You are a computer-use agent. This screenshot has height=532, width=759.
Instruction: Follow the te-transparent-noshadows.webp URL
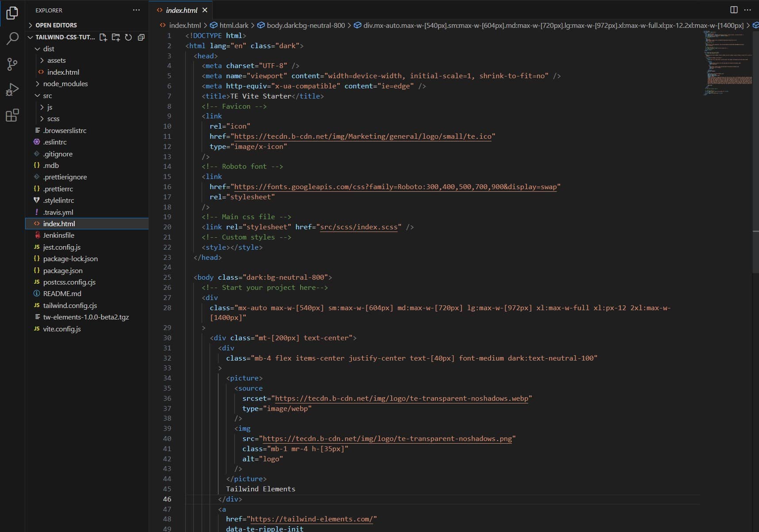coord(401,399)
